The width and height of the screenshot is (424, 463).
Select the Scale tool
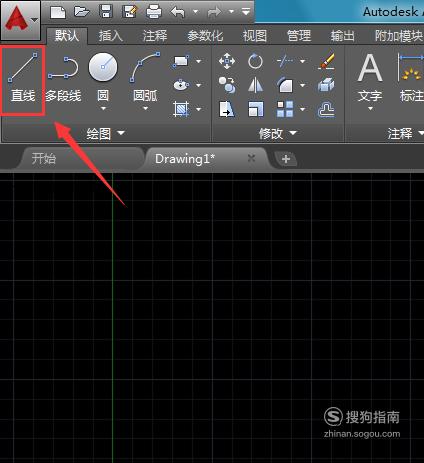pos(255,109)
